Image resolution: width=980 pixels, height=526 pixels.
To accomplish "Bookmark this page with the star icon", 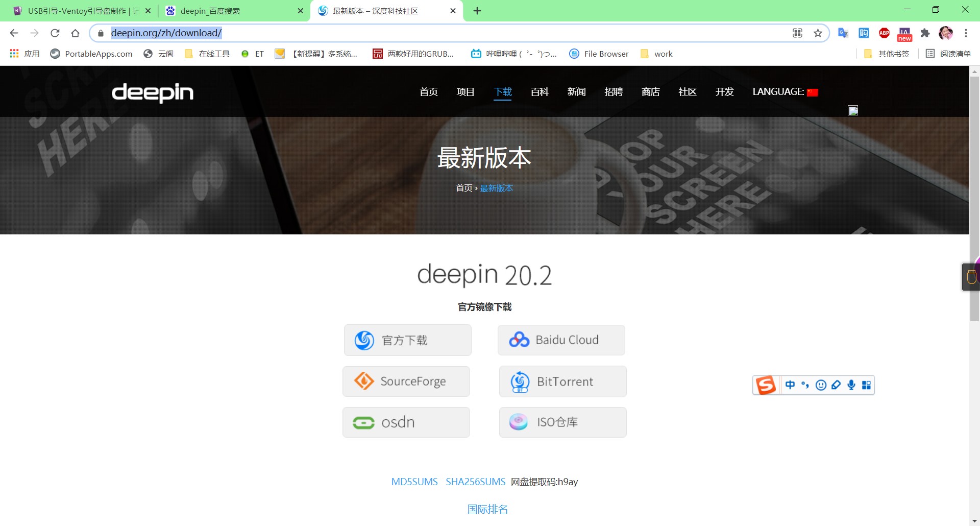I will [x=818, y=33].
